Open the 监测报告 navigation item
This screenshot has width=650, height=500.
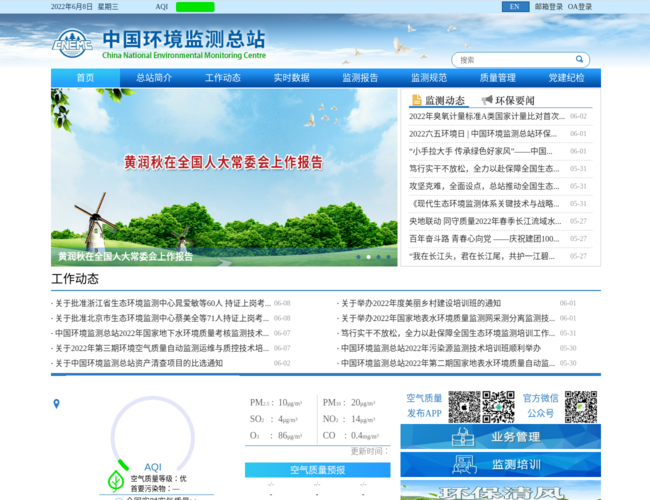click(x=360, y=78)
